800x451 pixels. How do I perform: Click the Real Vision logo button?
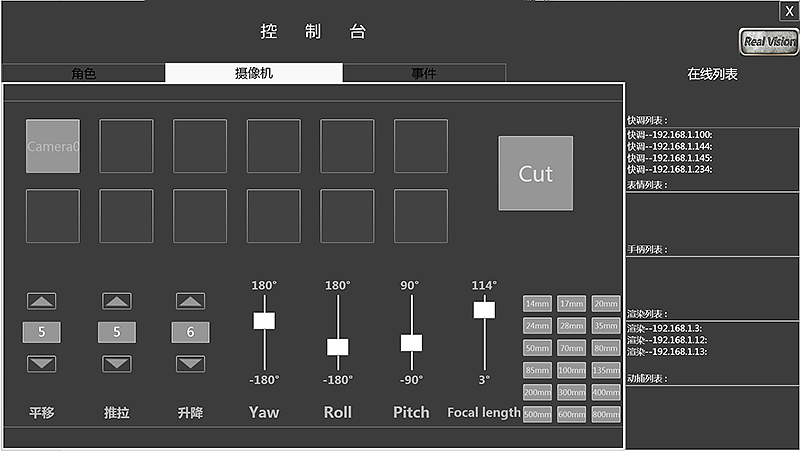click(768, 42)
